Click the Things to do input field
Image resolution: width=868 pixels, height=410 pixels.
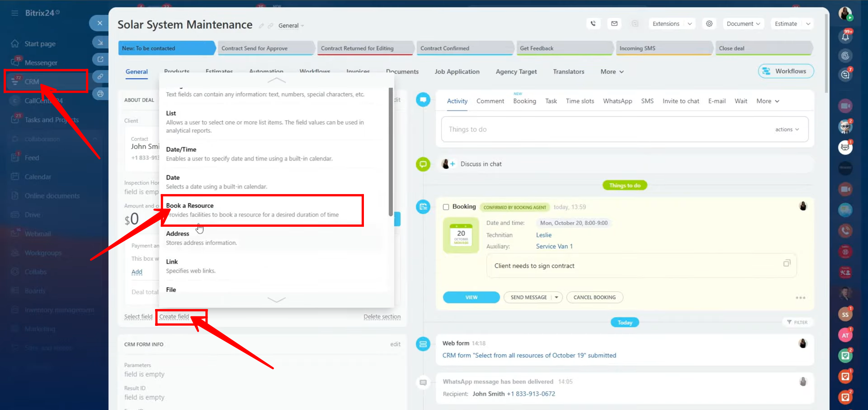point(606,129)
